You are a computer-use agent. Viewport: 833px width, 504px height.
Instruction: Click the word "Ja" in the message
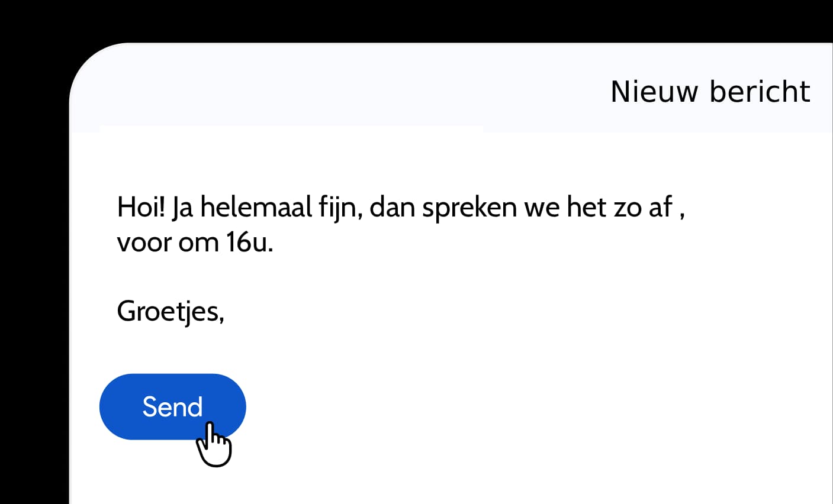pos(182,208)
